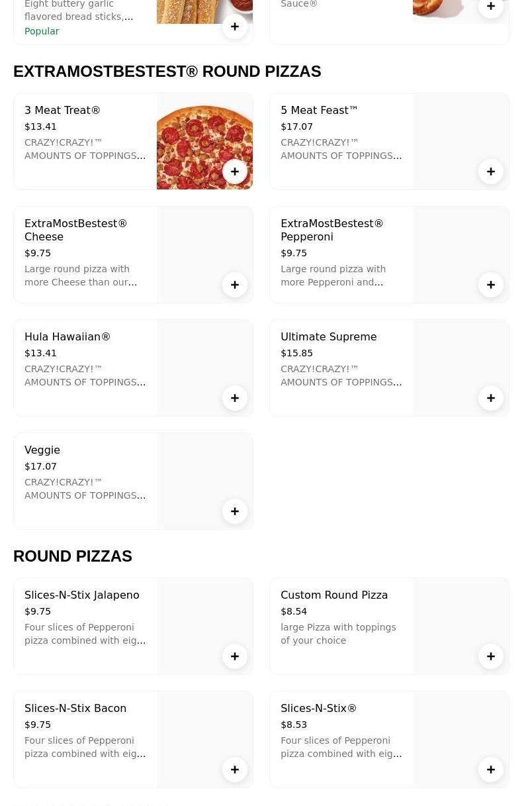
Task: Open the Veggie pizza title
Action: pos(42,450)
